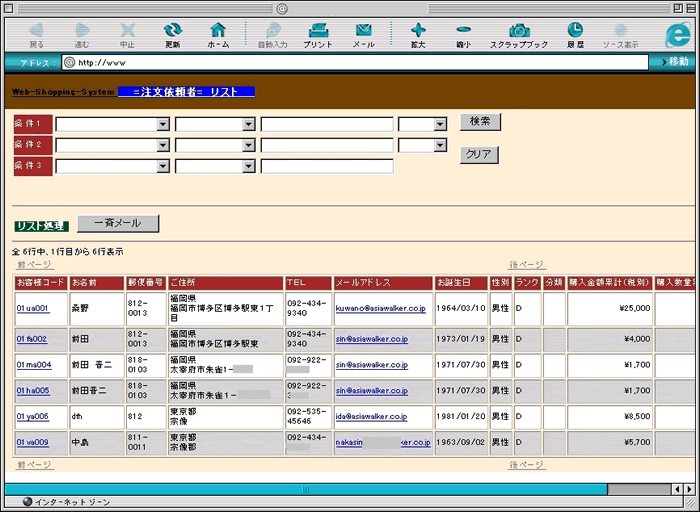Viewport: 700px width, 512px height.
Task: Open customer code 01va009
Action: [x=32, y=443]
